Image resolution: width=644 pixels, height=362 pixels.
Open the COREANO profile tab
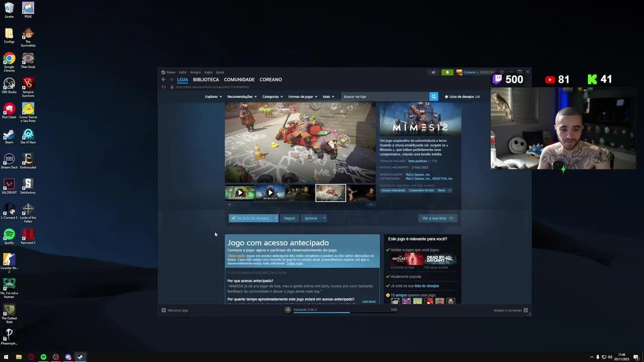[x=271, y=79]
